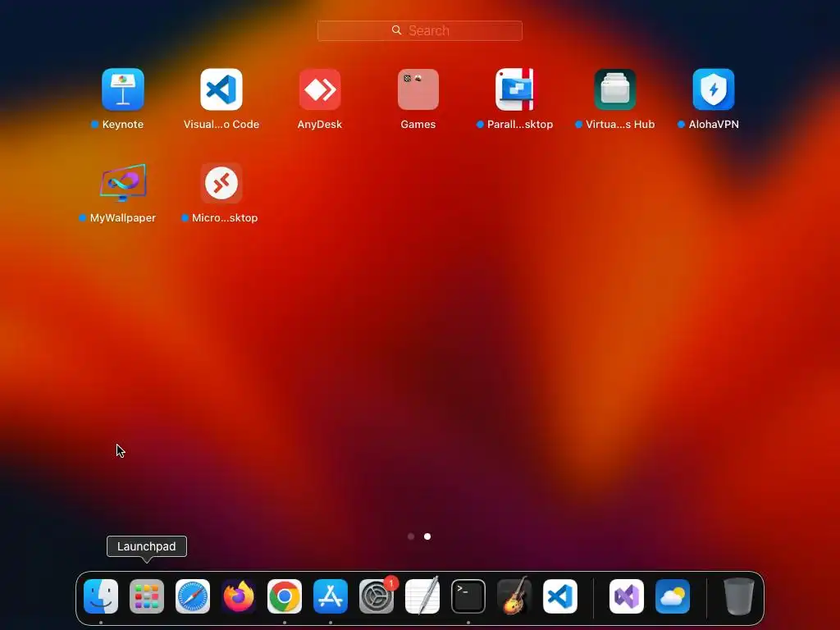
Task: Launch Microsoft Remote Desktop icon
Action: (221, 183)
